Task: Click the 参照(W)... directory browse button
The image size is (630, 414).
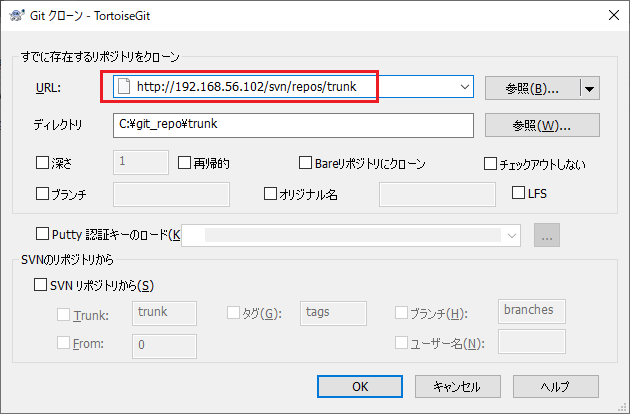Action: tap(542, 125)
